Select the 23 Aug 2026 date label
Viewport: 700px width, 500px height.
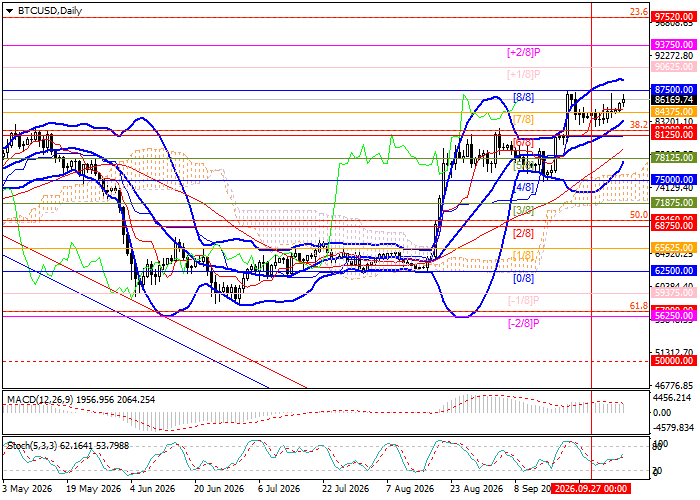click(476, 489)
